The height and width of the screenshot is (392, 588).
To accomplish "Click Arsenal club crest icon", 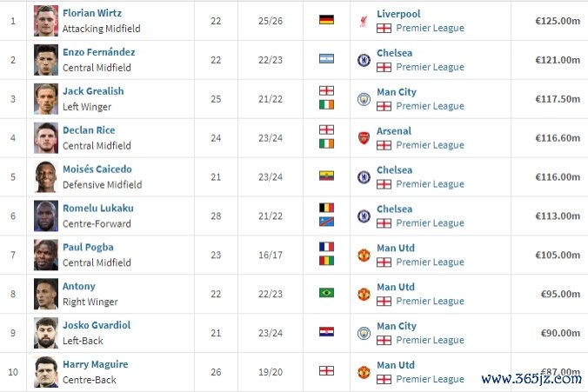I will 364,138.
